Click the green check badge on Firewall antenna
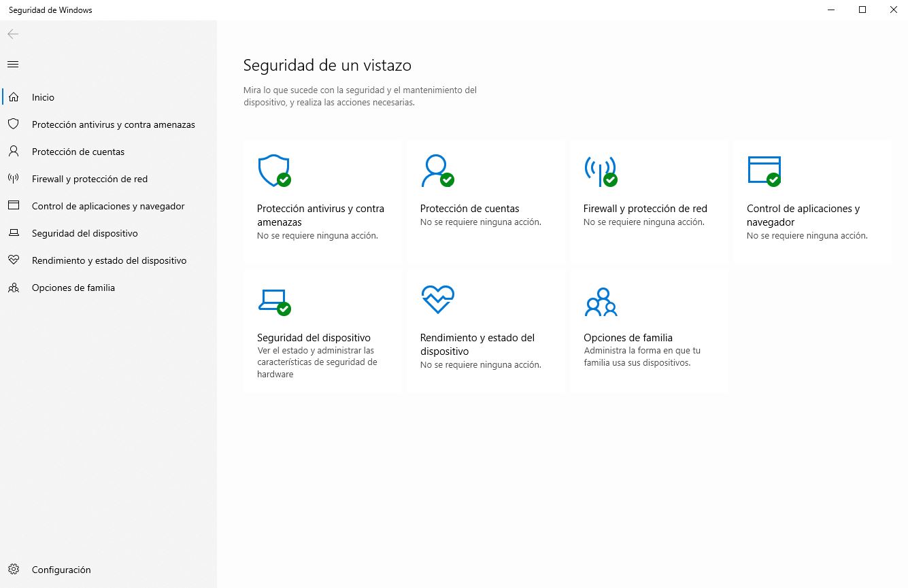 (x=611, y=179)
